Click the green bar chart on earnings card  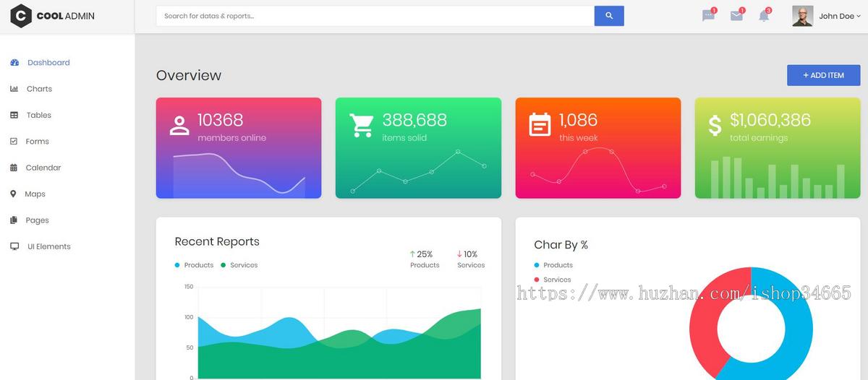tap(778, 178)
